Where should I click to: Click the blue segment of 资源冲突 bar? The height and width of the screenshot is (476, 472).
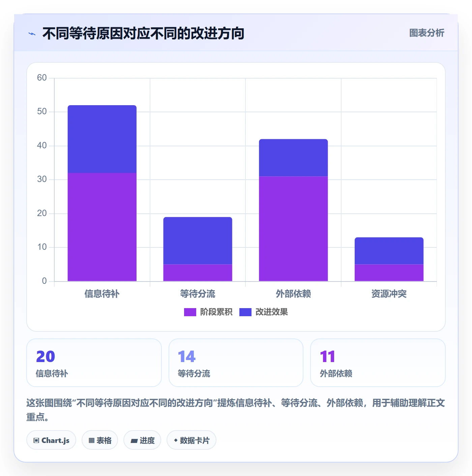pyautogui.click(x=389, y=251)
